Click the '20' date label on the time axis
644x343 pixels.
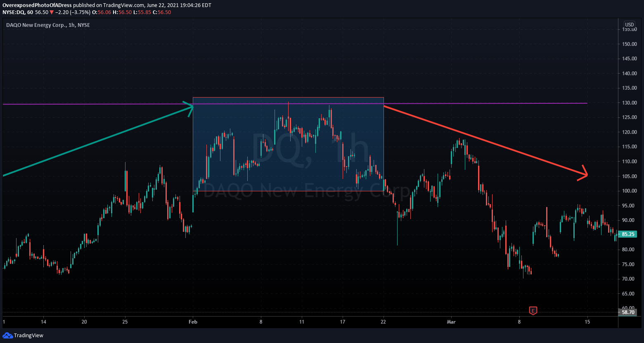coord(84,322)
